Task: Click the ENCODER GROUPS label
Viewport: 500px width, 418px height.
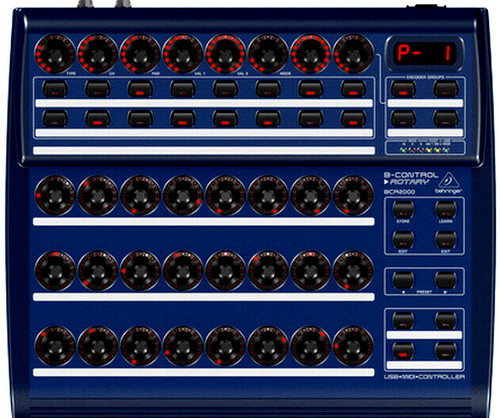Action: pos(425,77)
